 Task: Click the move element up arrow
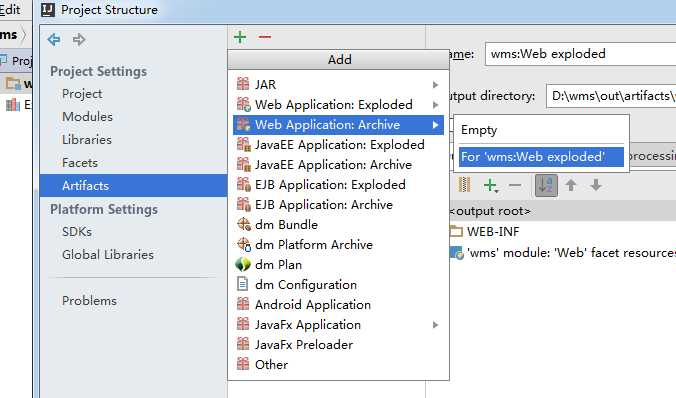click(571, 185)
